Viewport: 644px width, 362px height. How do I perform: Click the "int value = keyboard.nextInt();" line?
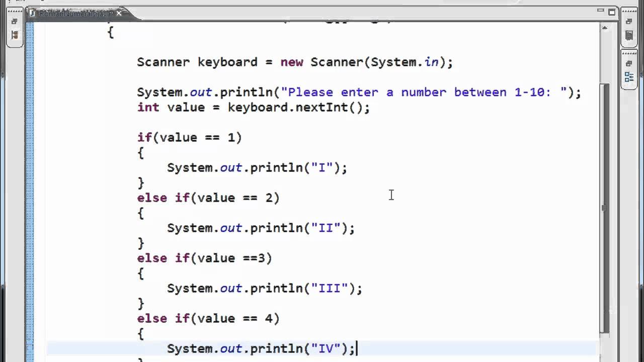coord(254,108)
